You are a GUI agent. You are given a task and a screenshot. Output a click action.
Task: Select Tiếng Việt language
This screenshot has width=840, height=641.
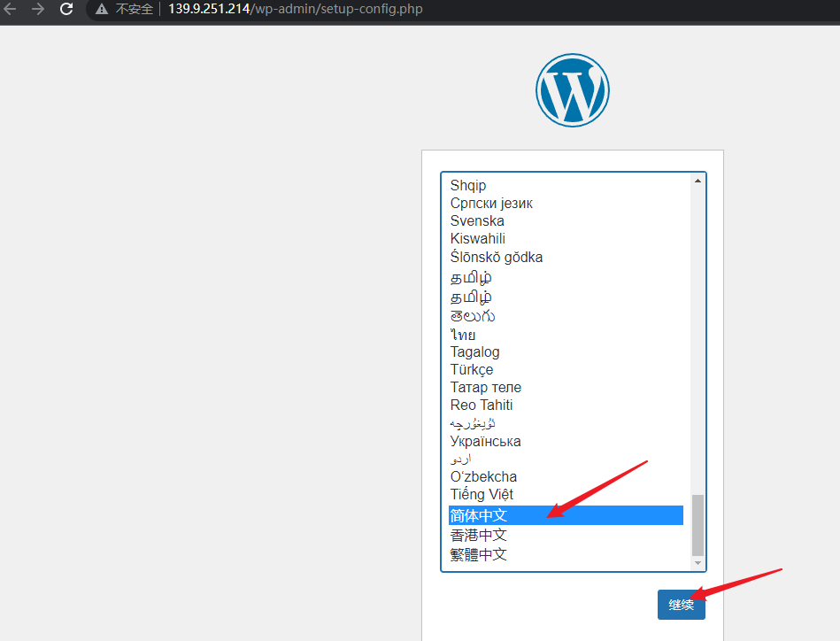566,495
